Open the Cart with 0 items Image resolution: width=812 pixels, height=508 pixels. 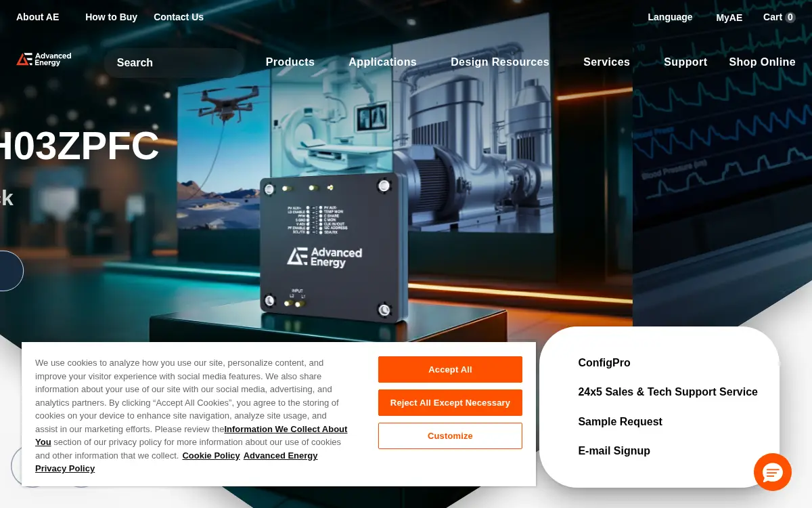780,17
